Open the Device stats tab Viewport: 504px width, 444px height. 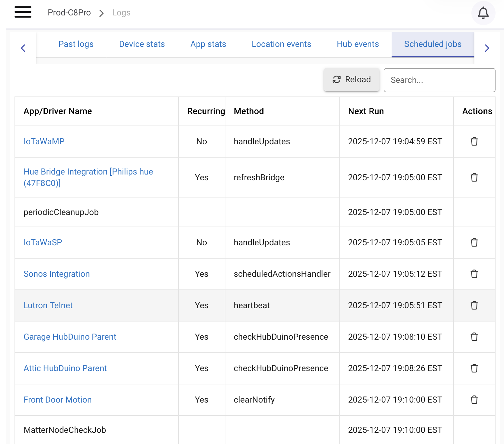click(x=142, y=44)
